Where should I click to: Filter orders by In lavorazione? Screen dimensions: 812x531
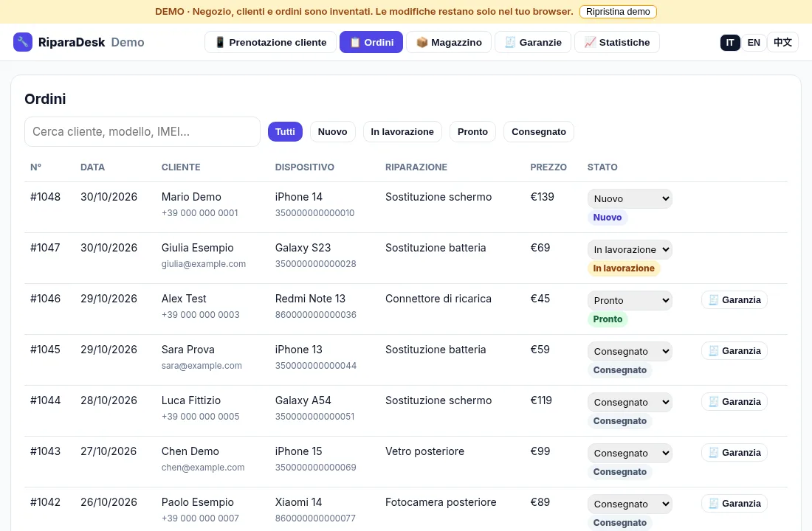[402, 131]
